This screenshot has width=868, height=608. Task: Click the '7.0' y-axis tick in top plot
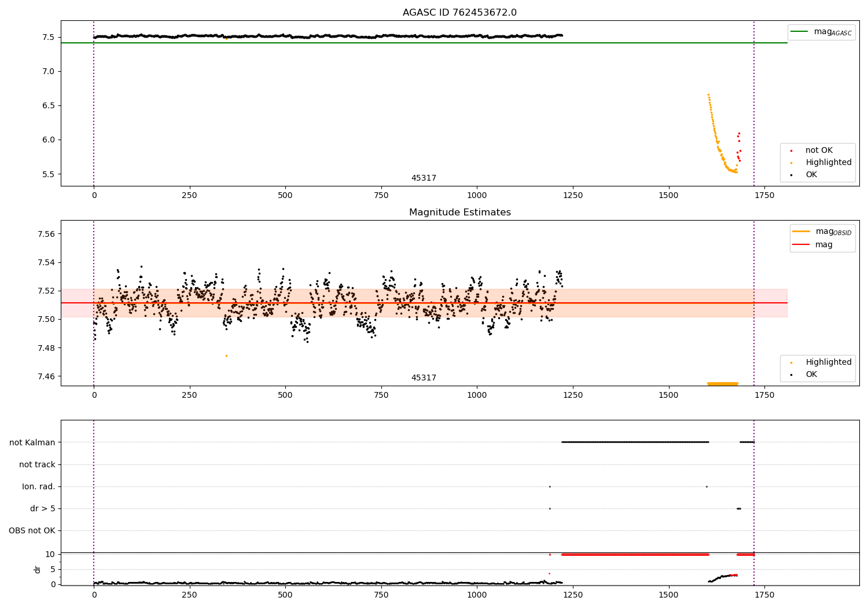[x=49, y=71]
